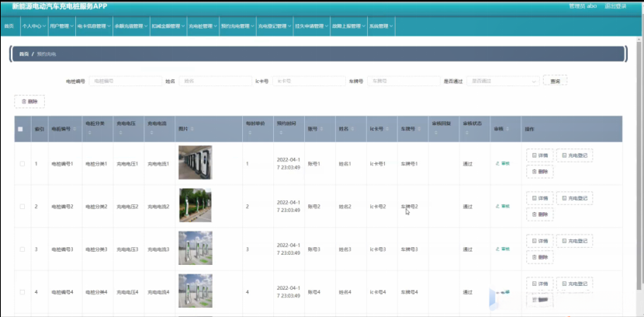Viewport: 644px width, 317px height.
Task: Check the checkbox for row 3
Action: 22,249
